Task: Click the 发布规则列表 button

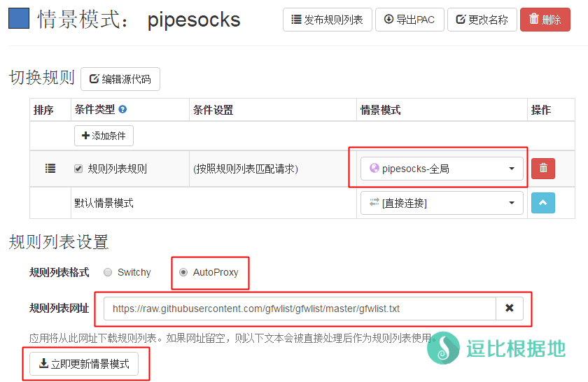Action: pos(328,20)
